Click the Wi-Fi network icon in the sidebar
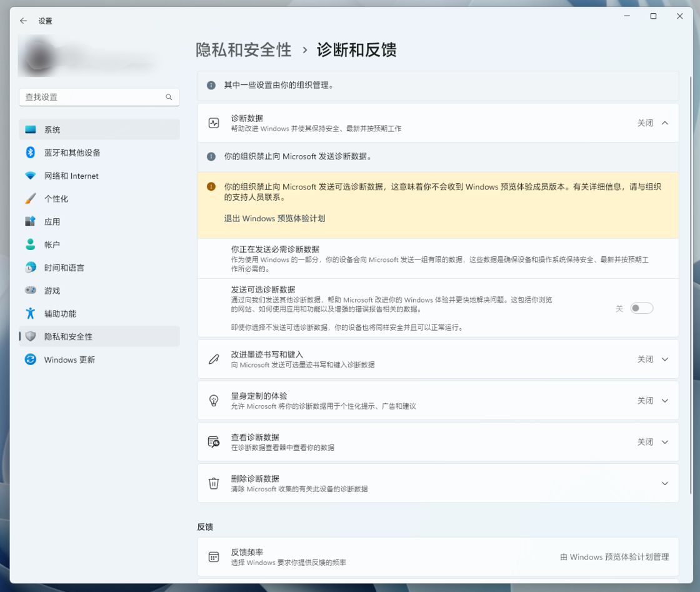Viewport: 700px width, 592px height. (x=31, y=176)
